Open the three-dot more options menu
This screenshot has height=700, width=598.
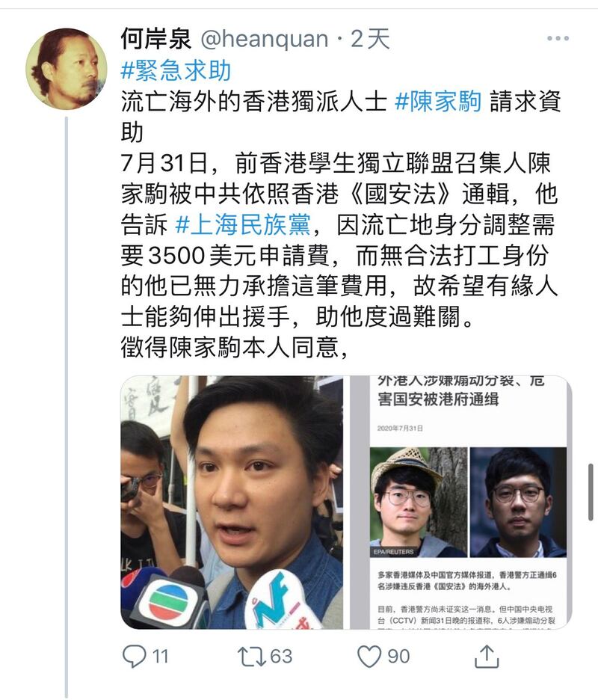[x=558, y=38]
